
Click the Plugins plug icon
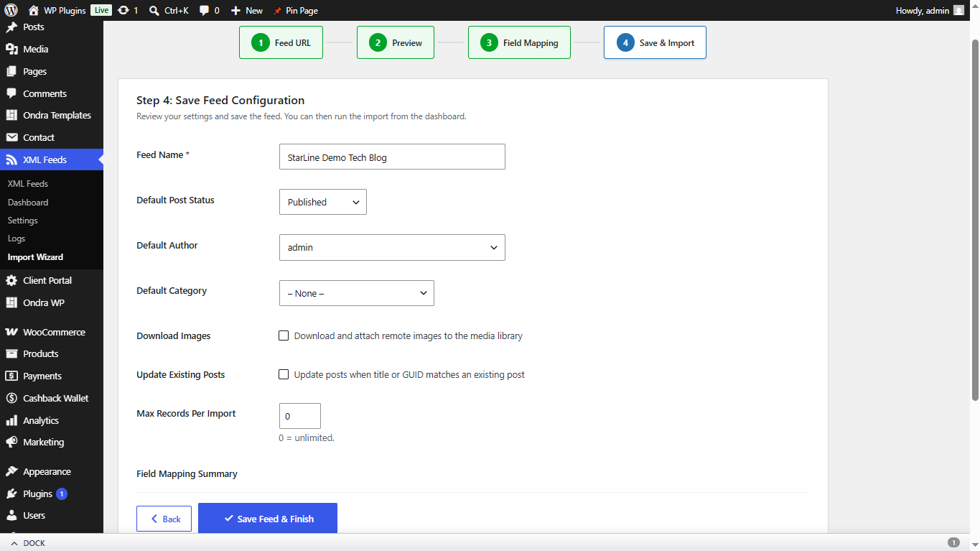coord(11,494)
